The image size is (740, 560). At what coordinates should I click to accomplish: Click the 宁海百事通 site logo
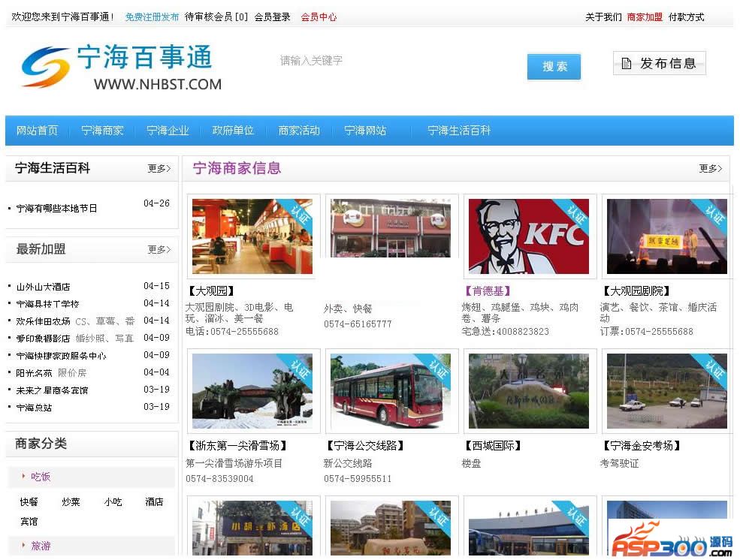(120, 68)
